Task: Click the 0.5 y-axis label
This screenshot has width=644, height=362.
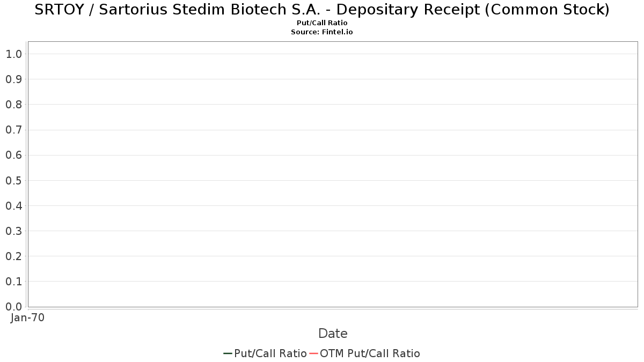Action: tap(13, 180)
